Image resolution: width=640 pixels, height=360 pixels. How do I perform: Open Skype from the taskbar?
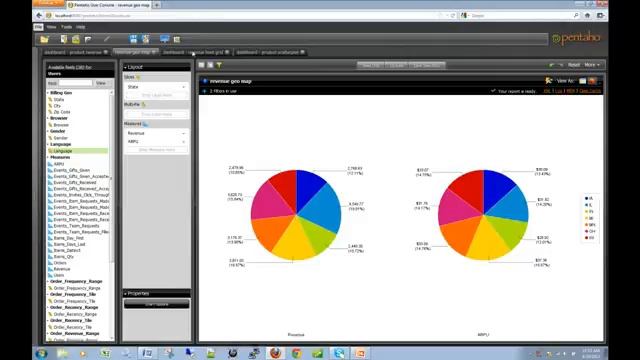(x=339, y=353)
